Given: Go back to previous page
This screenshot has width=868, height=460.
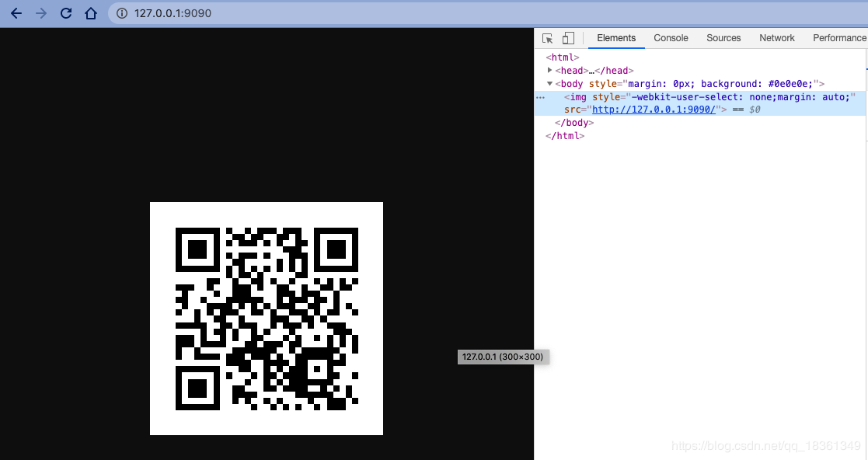Looking at the screenshot, I should [x=16, y=13].
